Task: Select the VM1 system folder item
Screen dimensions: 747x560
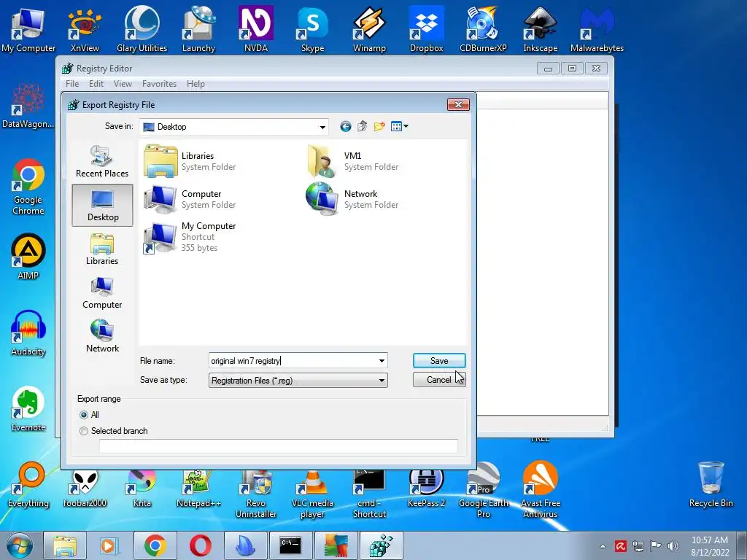Action: (x=352, y=161)
